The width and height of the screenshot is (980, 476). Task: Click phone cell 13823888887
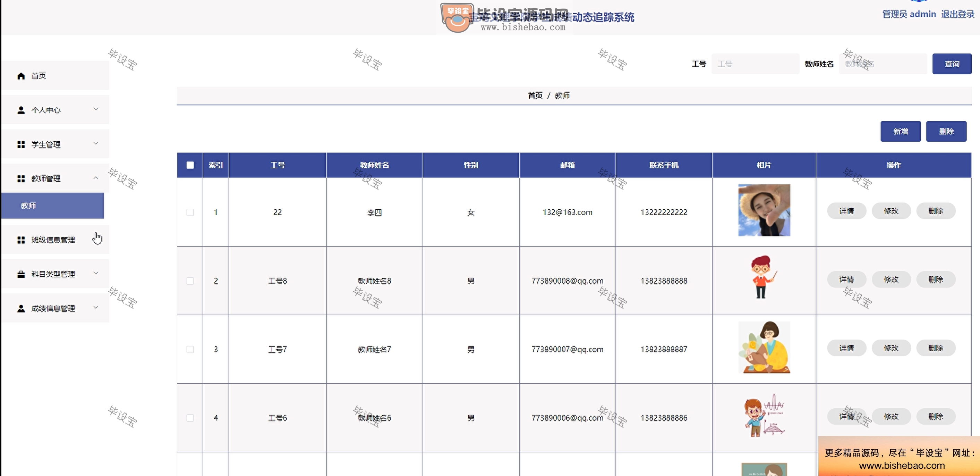tap(664, 349)
